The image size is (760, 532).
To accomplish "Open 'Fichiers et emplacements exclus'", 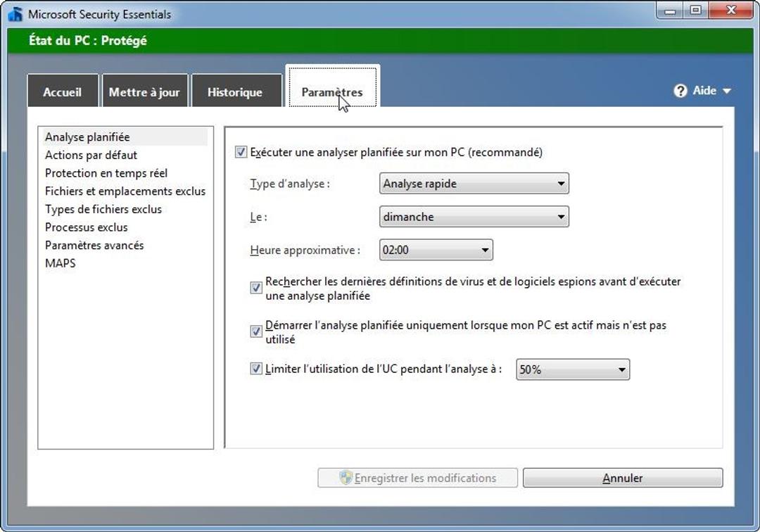I will click(125, 191).
